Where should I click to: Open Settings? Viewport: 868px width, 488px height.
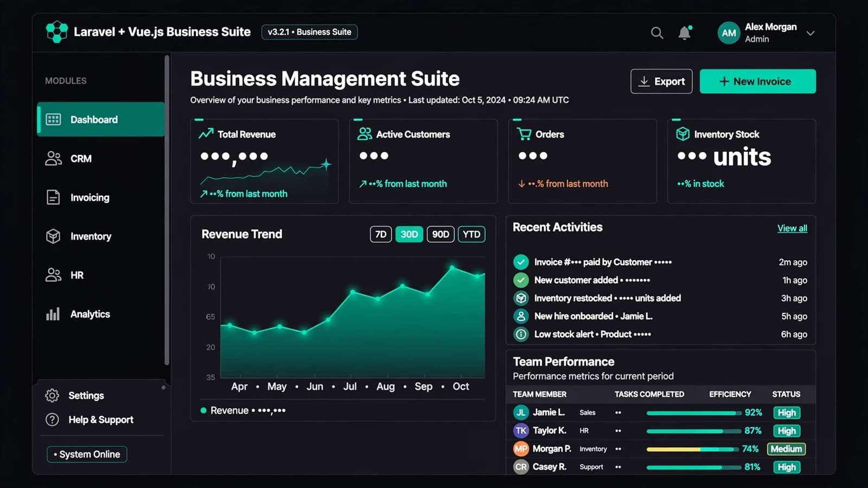pos(86,395)
